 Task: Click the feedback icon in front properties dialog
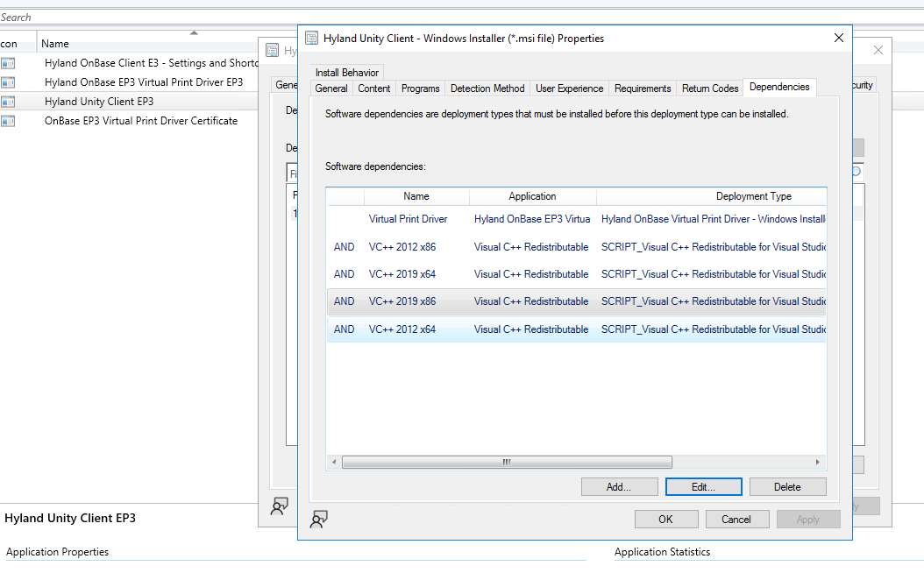pyautogui.click(x=319, y=519)
